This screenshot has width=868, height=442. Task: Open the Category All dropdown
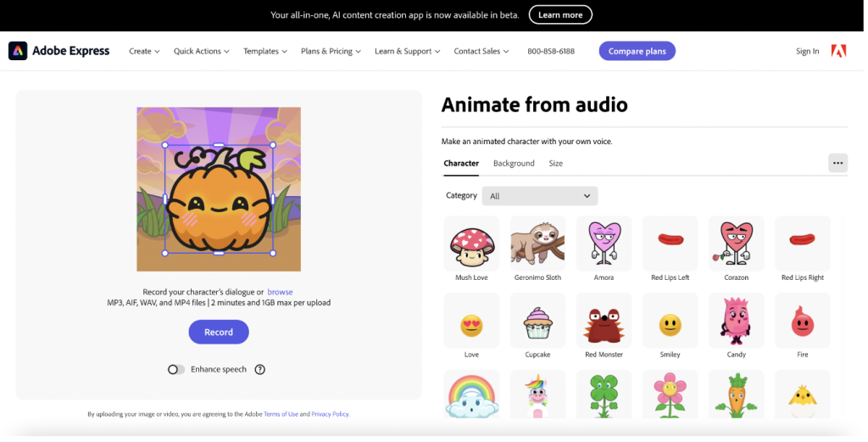coord(540,196)
